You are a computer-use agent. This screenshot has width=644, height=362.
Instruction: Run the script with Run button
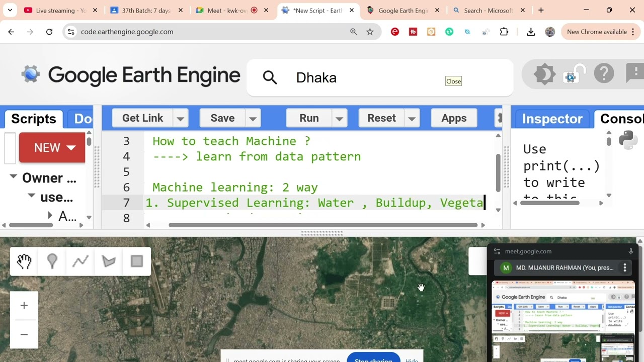(309, 118)
